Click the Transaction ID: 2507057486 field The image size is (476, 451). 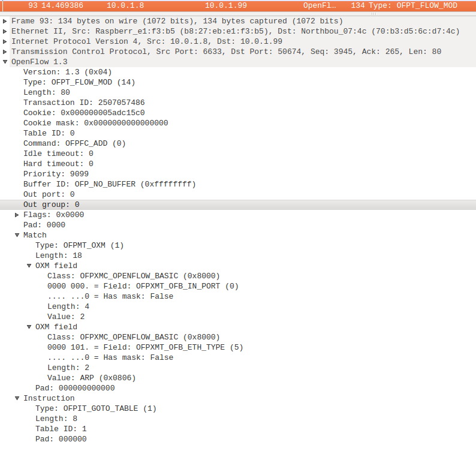(x=84, y=103)
